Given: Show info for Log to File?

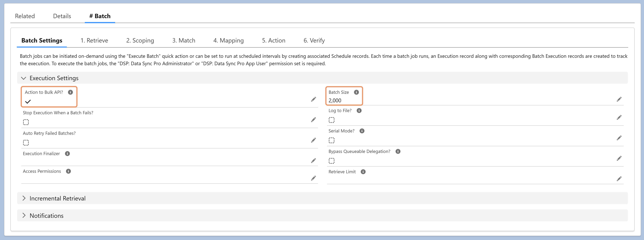Looking at the screenshot, I should click(x=359, y=110).
